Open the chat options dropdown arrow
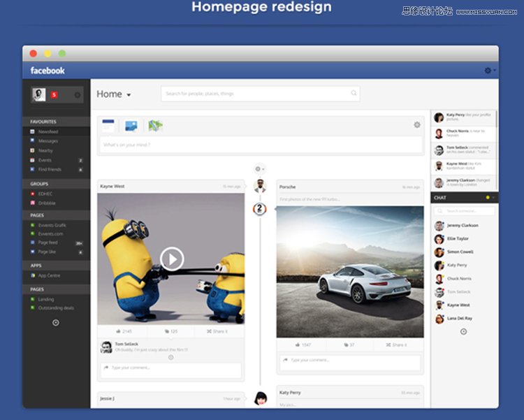This screenshot has width=524, height=420. coord(493,198)
